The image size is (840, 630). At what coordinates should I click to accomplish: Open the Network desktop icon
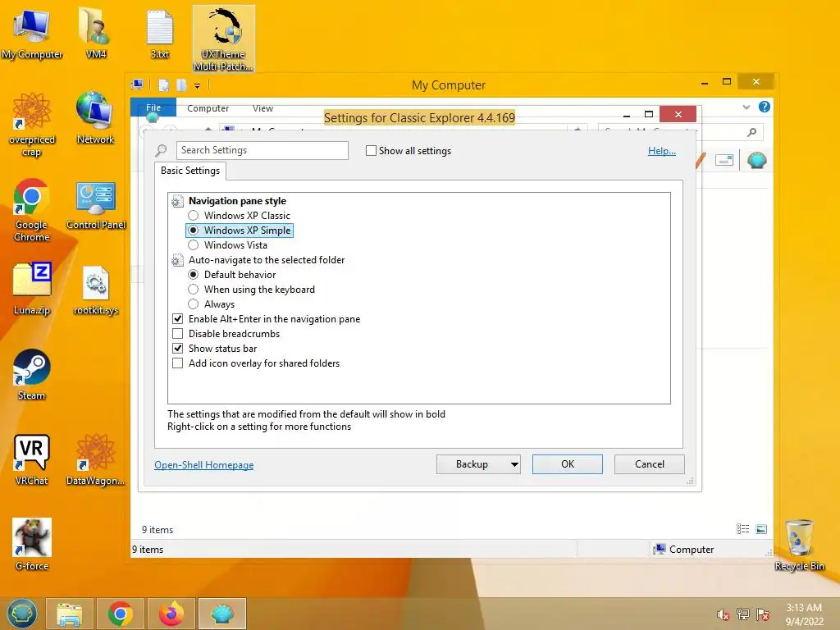coord(95,118)
